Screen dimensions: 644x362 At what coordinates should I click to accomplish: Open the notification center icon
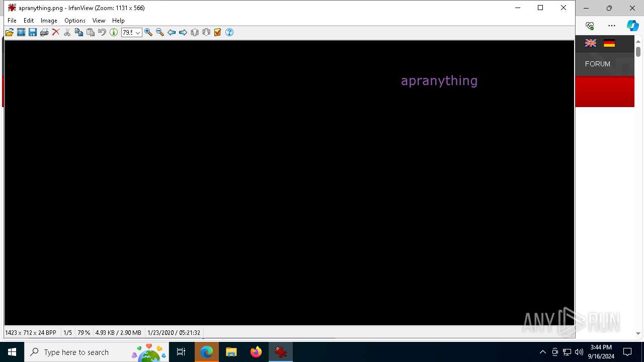(627, 352)
